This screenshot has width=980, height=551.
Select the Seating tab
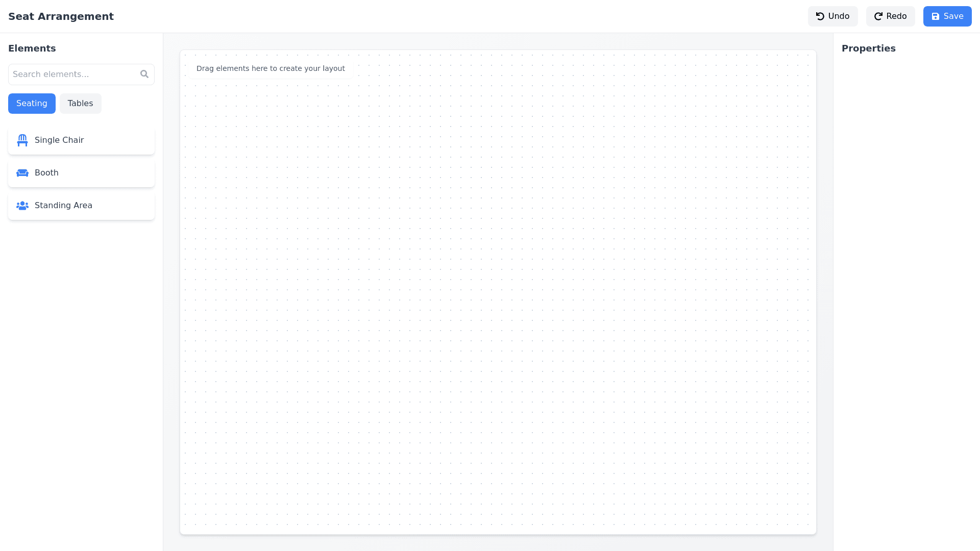32,104
